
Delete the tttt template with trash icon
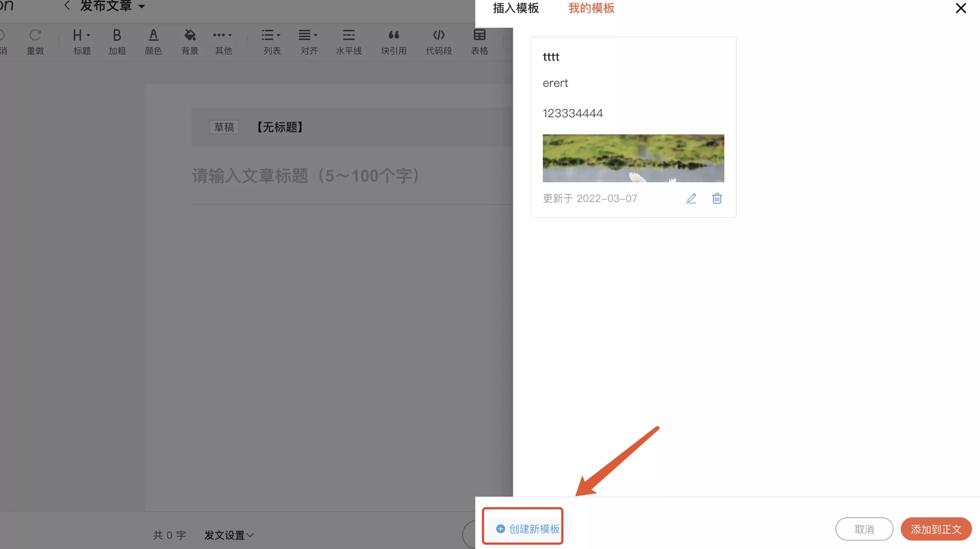click(717, 198)
